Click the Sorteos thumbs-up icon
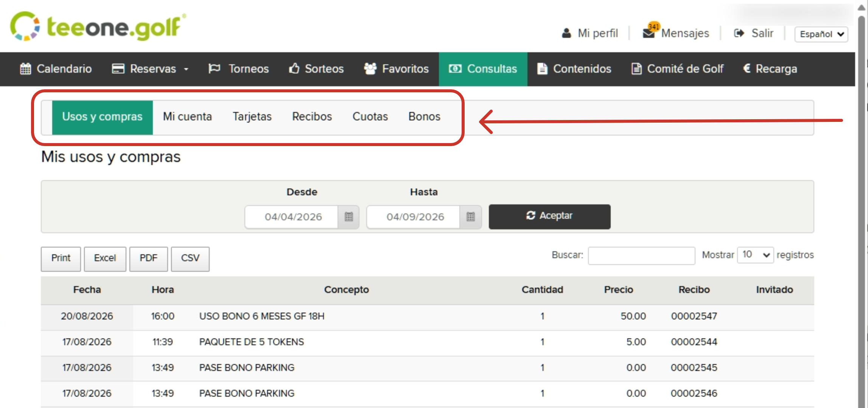This screenshot has width=868, height=408. 294,69
